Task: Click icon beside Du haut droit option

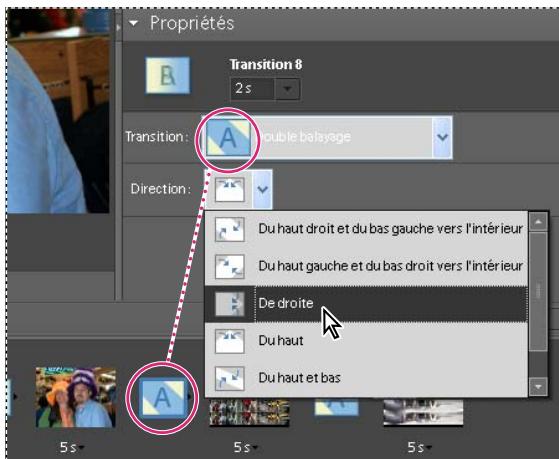Action: click(x=230, y=229)
